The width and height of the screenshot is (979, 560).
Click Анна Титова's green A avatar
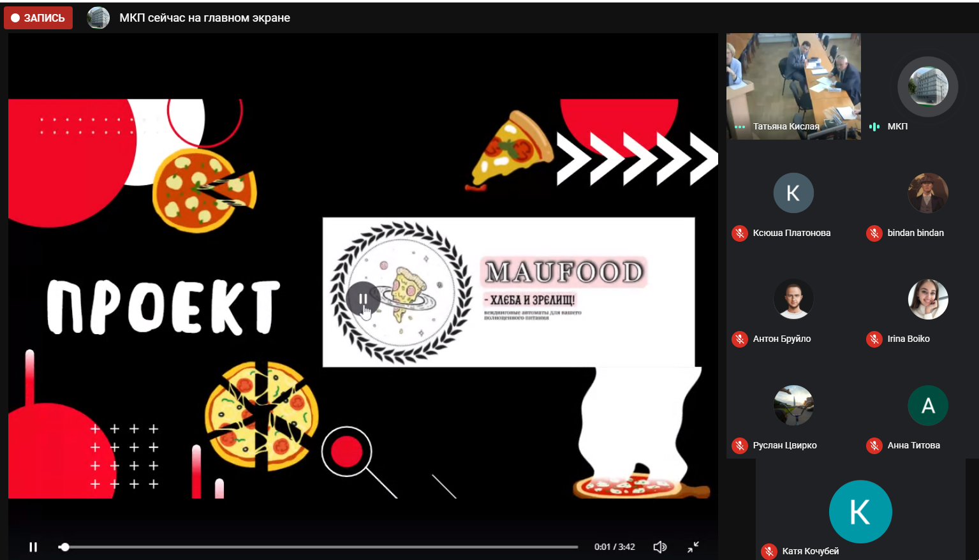click(x=927, y=406)
